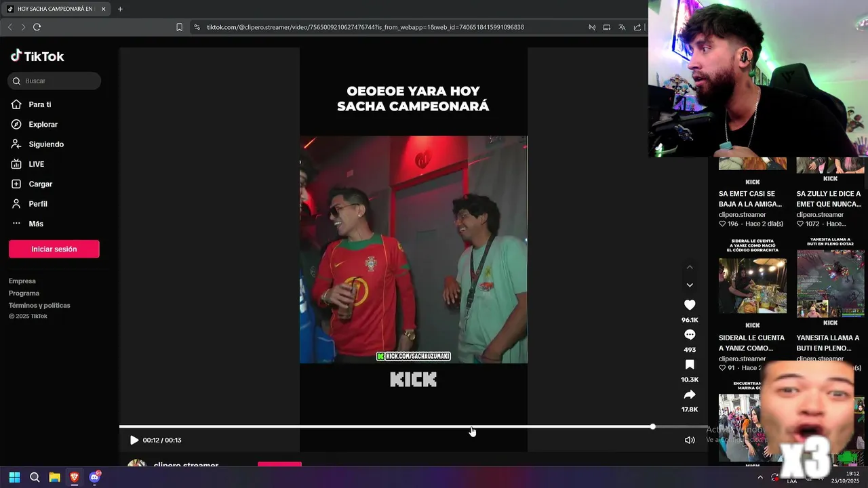This screenshot has height=488, width=868.
Task: Click the progress bar scrubber handle
Action: click(652, 426)
